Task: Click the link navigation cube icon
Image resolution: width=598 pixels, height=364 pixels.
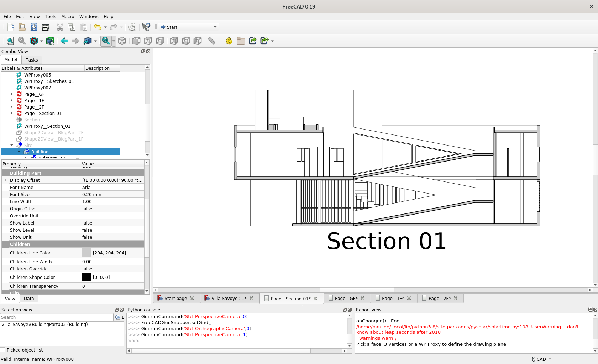Action: tap(88, 41)
